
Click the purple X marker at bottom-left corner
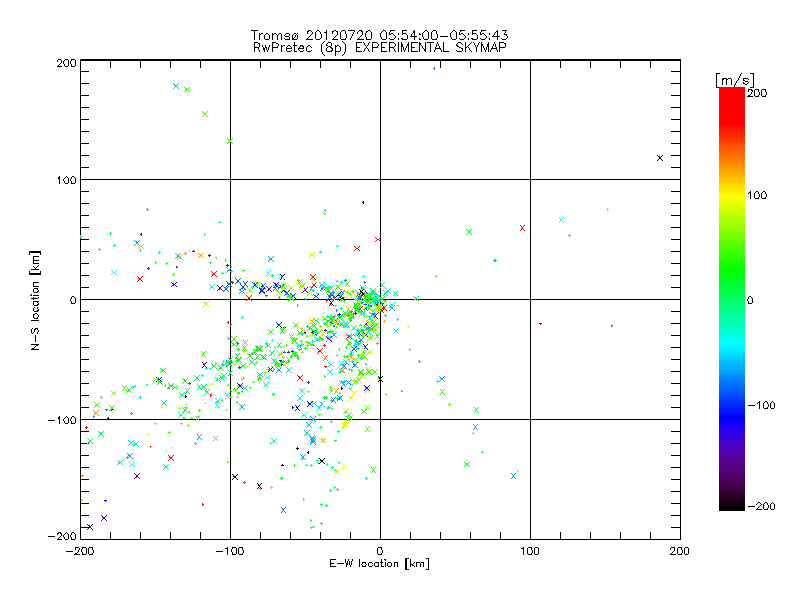[90, 527]
